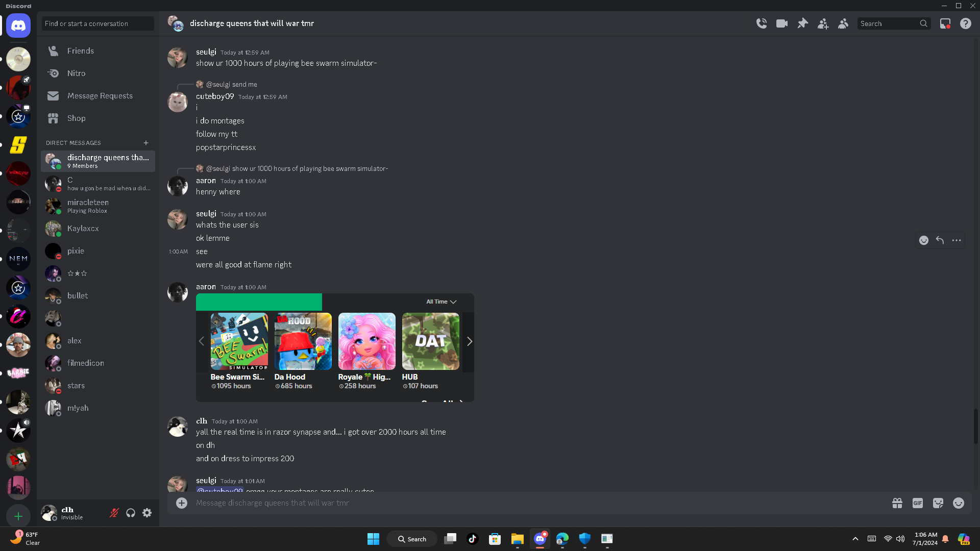The height and width of the screenshot is (551, 980).
Task: Open User Settings gear
Action: 147,513
